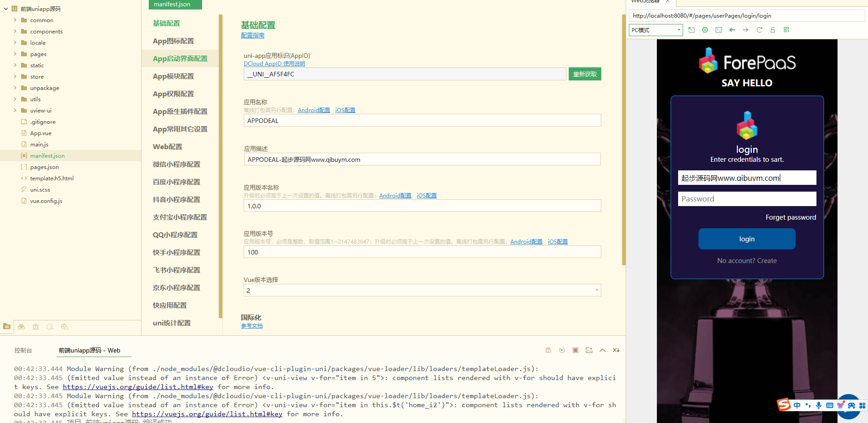Switch to the 控制台 tab

[23, 350]
